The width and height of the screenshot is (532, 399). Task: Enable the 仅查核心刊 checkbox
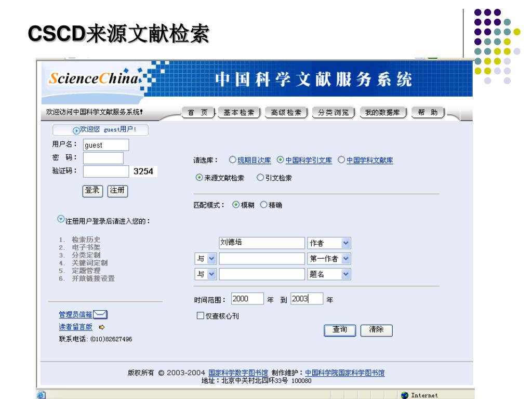click(x=200, y=315)
